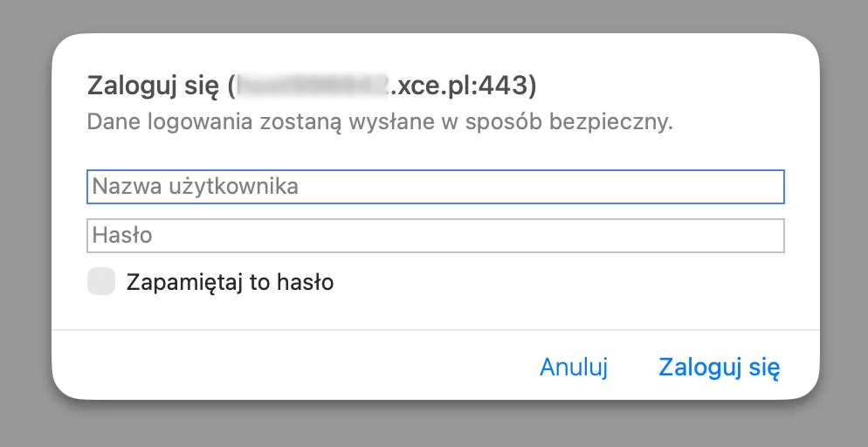The image size is (868, 447).
Task: Click the bold Zaloguj się dialog title
Action: [153, 86]
